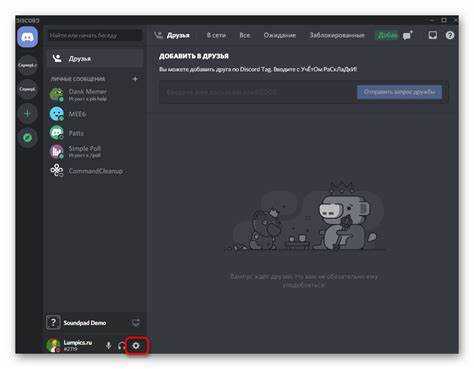Open the inbox icon in the header
The image size is (474, 369).
pos(433,35)
